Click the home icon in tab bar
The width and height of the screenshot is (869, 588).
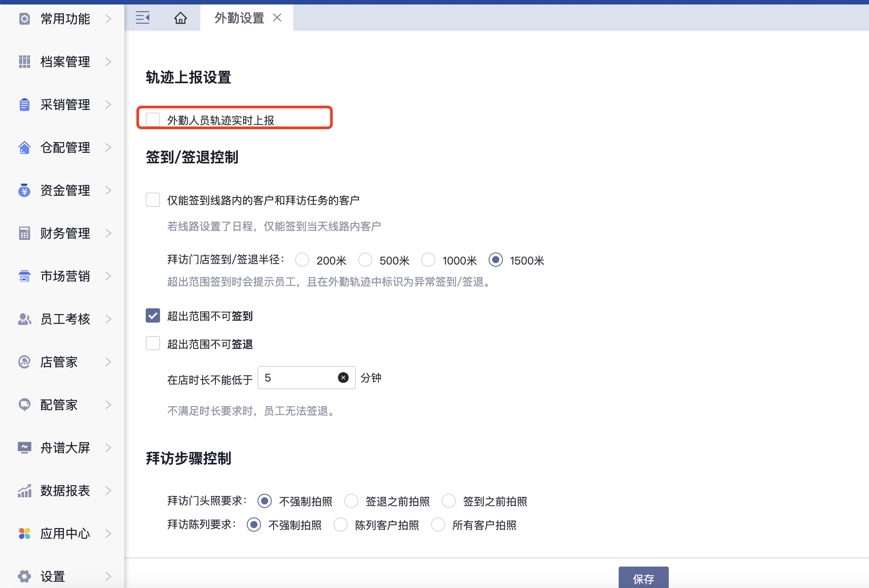coord(180,18)
